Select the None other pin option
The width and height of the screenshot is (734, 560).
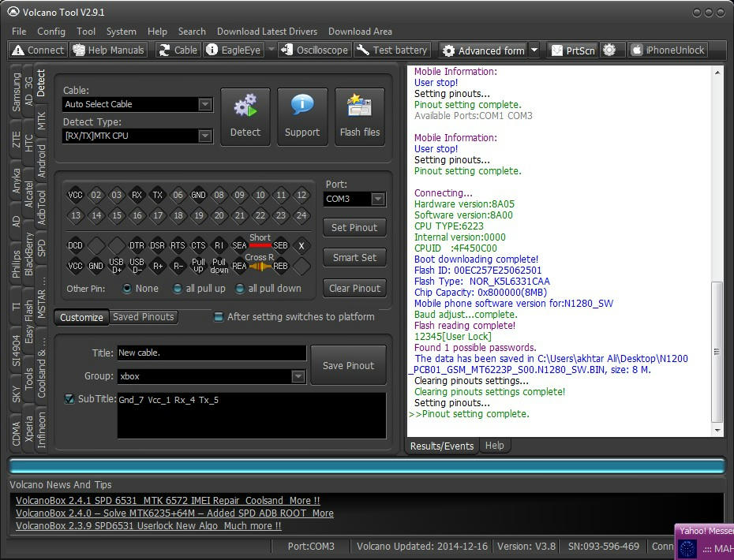point(127,289)
